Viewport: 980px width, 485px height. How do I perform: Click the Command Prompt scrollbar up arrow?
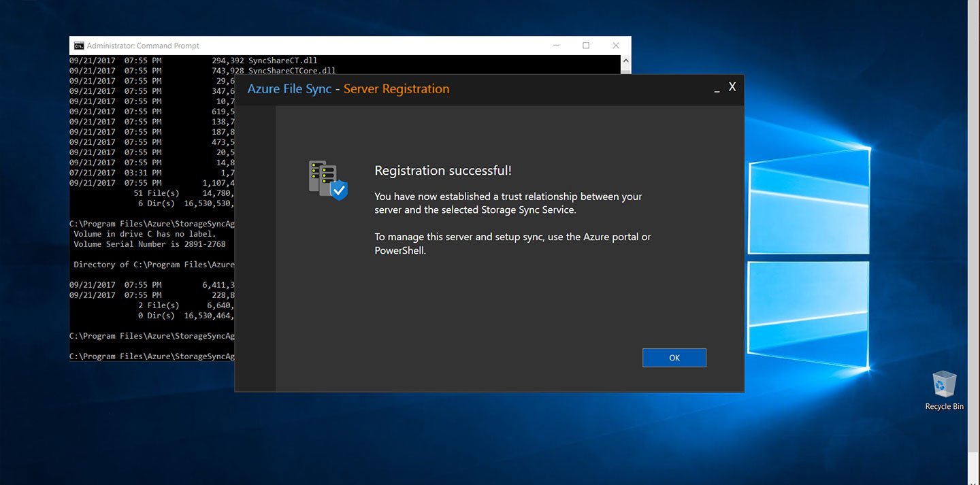click(x=626, y=61)
